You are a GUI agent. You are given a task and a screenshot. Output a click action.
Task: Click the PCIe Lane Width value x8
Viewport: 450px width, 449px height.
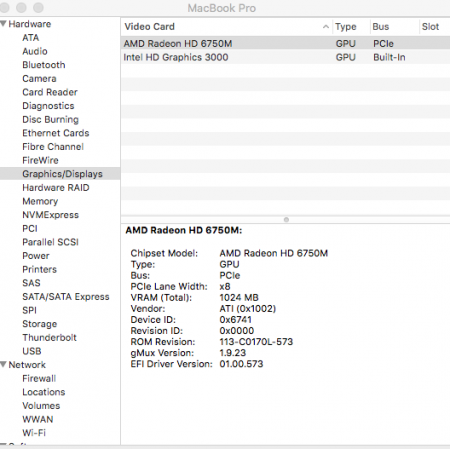[x=225, y=287]
